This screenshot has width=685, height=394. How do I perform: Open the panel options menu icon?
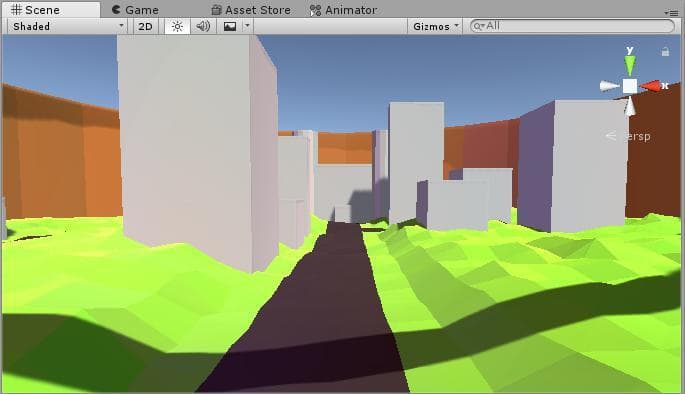tap(672, 13)
